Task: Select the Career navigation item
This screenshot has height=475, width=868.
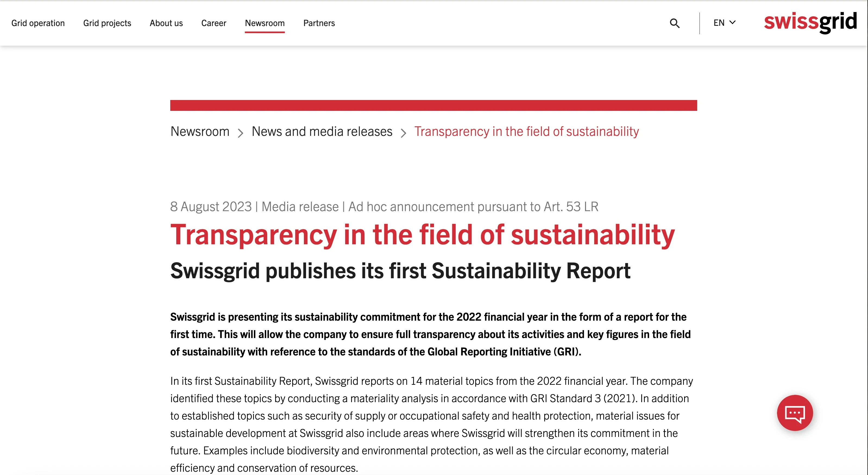Action: click(214, 23)
